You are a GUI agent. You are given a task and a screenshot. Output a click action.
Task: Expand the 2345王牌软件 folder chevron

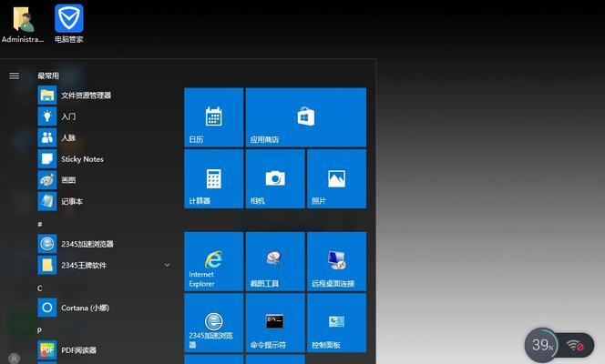click(x=167, y=265)
